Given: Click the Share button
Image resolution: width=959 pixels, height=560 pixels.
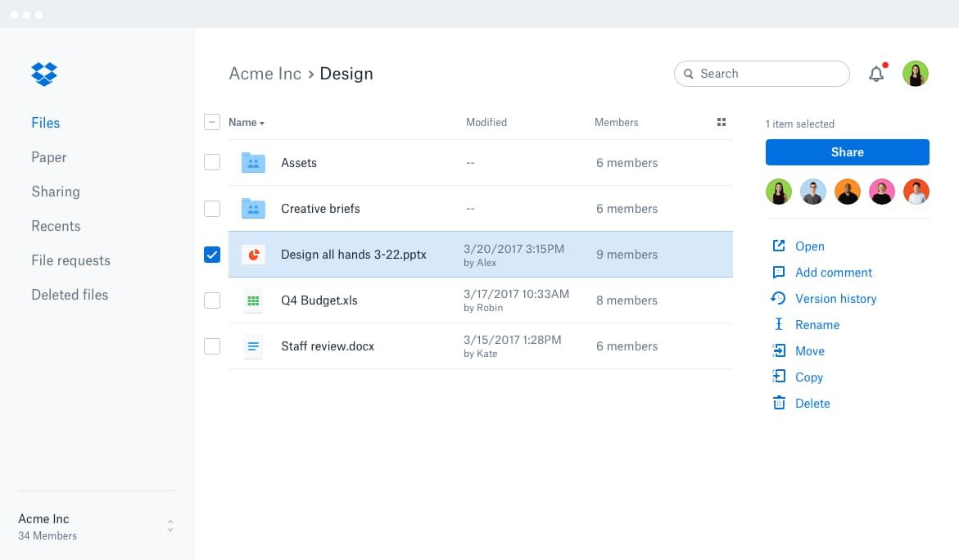Looking at the screenshot, I should pos(847,152).
